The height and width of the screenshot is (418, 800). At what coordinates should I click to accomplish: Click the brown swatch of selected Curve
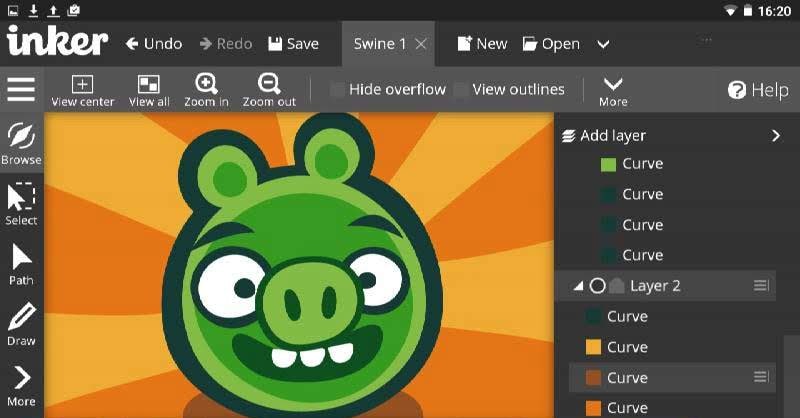(x=593, y=378)
